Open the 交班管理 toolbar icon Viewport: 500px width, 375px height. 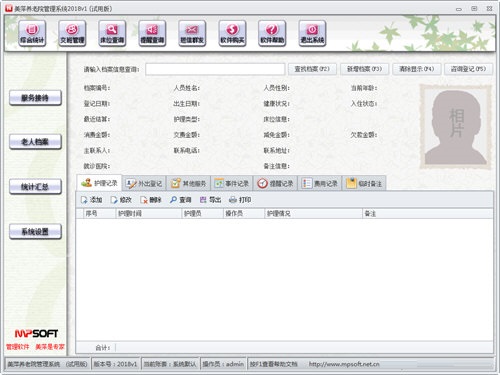click(x=72, y=33)
